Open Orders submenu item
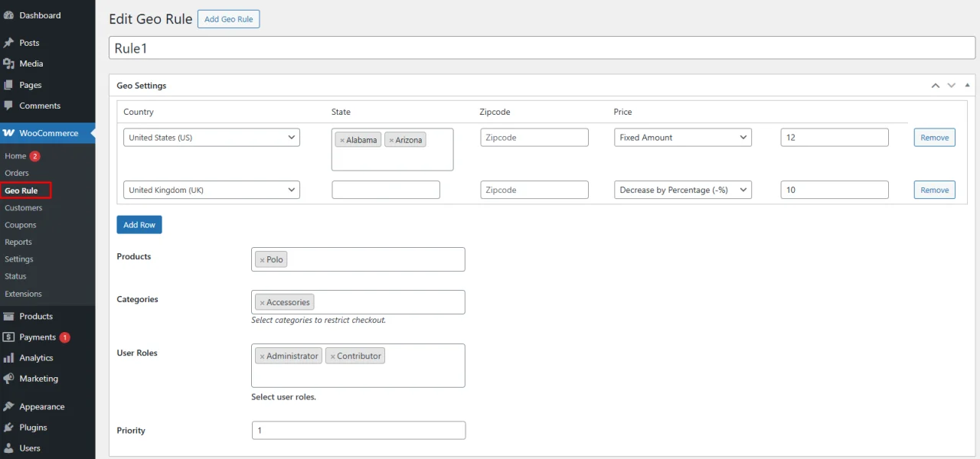Image resolution: width=980 pixels, height=459 pixels. pos(17,173)
